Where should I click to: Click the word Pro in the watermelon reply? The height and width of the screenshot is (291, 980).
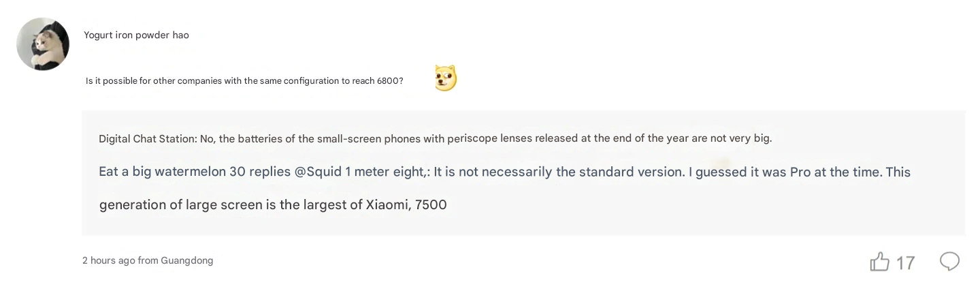[x=800, y=172]
